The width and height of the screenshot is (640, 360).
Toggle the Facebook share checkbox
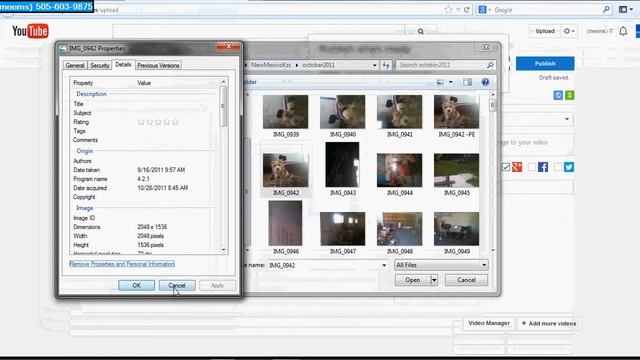(531, 167)
